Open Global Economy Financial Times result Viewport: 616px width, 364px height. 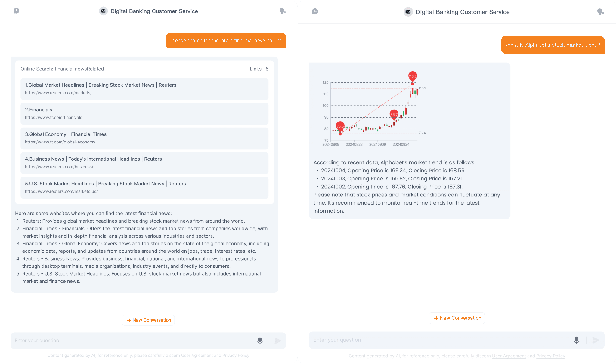144,138
